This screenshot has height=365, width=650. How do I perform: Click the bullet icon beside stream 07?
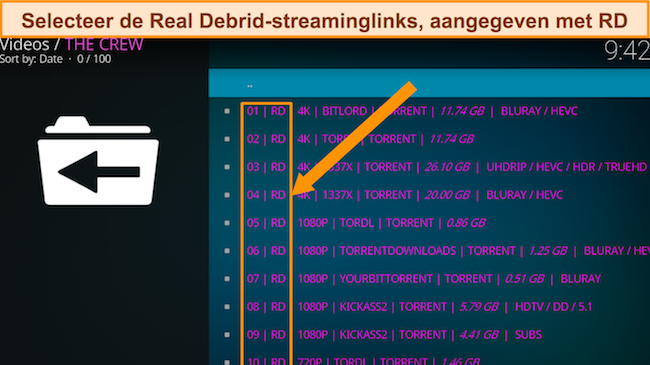[x=227, y=279]
